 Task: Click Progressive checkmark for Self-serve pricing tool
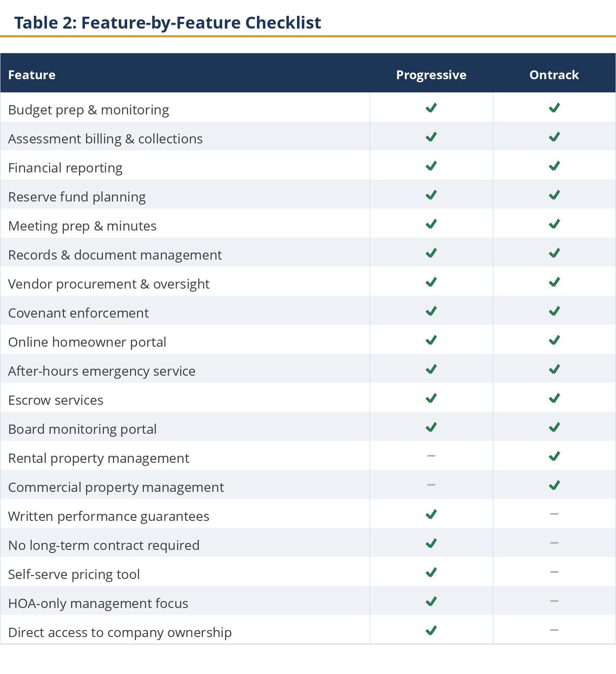click(431, 572)
